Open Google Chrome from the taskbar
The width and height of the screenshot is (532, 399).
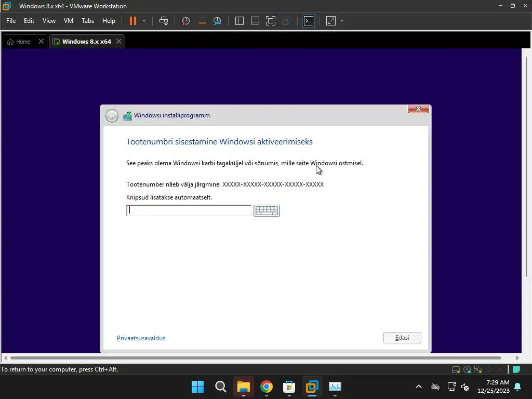pos(267,387)
